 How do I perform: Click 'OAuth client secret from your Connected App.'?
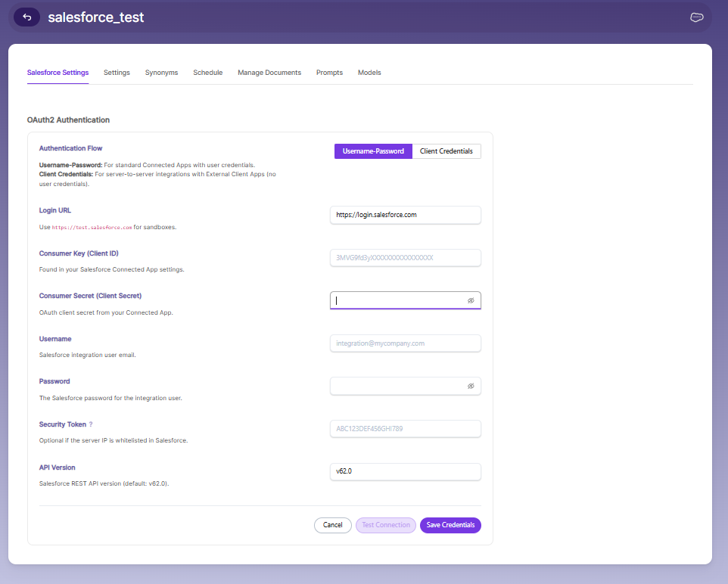pos(106,312)
